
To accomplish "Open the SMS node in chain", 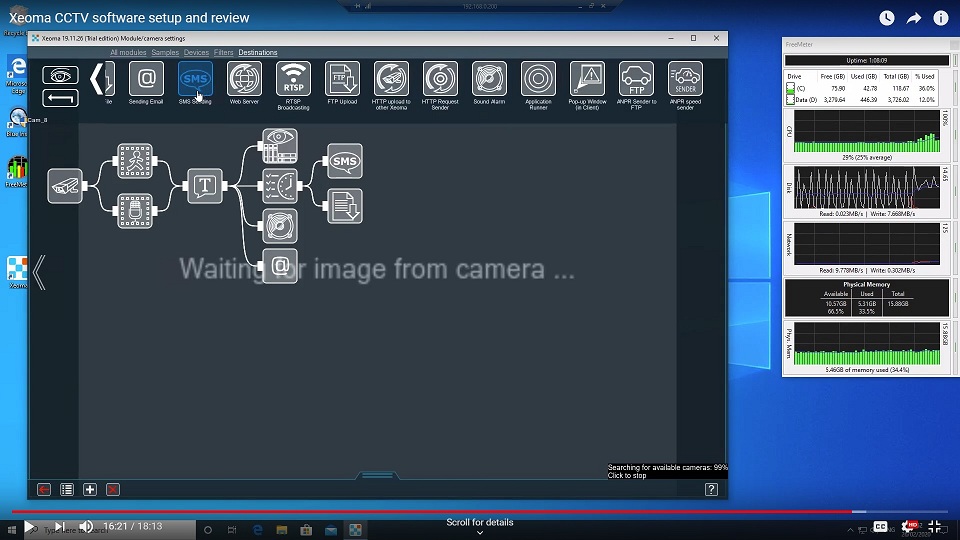I will [x=345, y=161].
